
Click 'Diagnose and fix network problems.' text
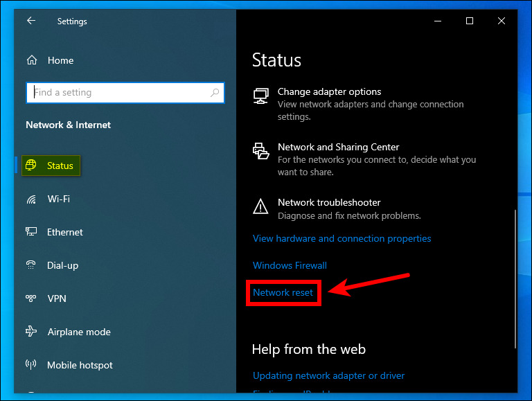point(349,216)
